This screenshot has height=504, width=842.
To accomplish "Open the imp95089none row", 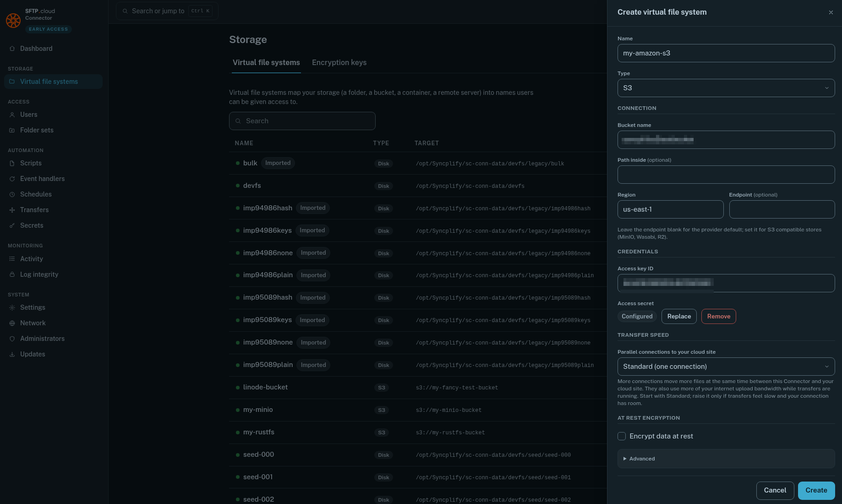I will click(x=418, y=343).
